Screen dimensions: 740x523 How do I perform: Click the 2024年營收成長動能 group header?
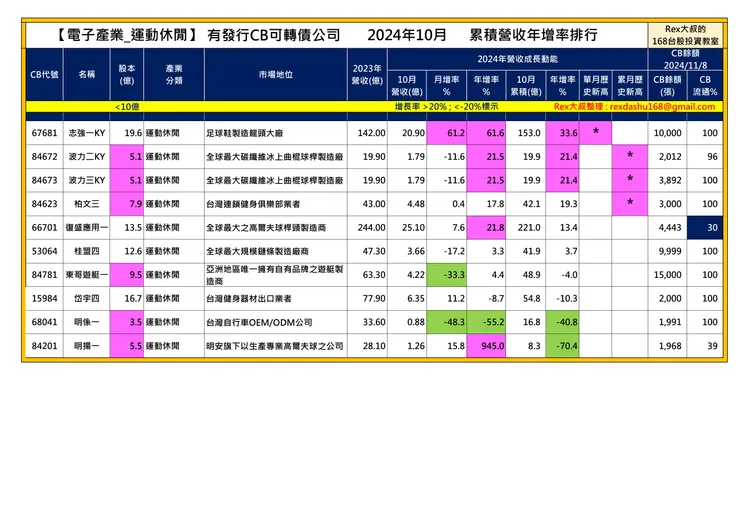pos(517,59)
